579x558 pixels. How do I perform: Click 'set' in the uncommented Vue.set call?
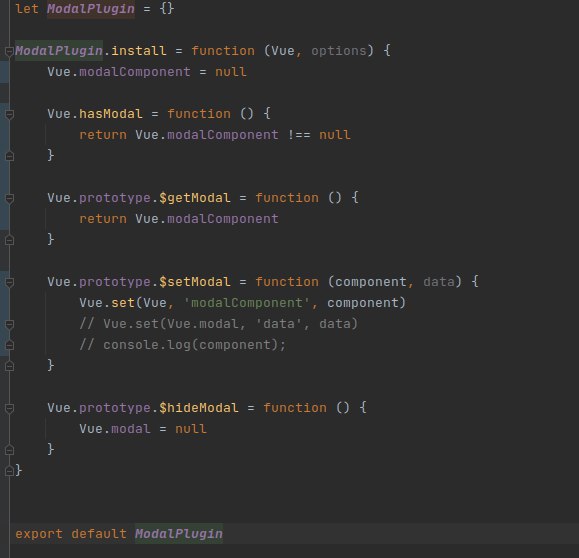click(x=123, y=303)
